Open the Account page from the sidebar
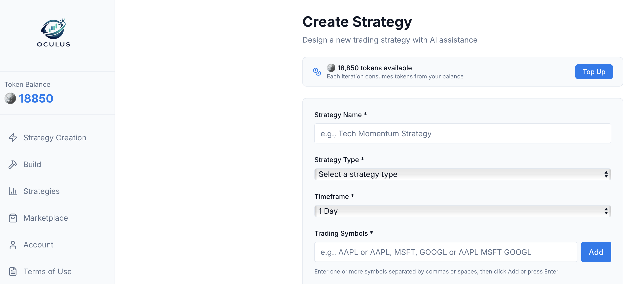Image resolution: width=644 pixels, height=284 pixels. [38, 245]
